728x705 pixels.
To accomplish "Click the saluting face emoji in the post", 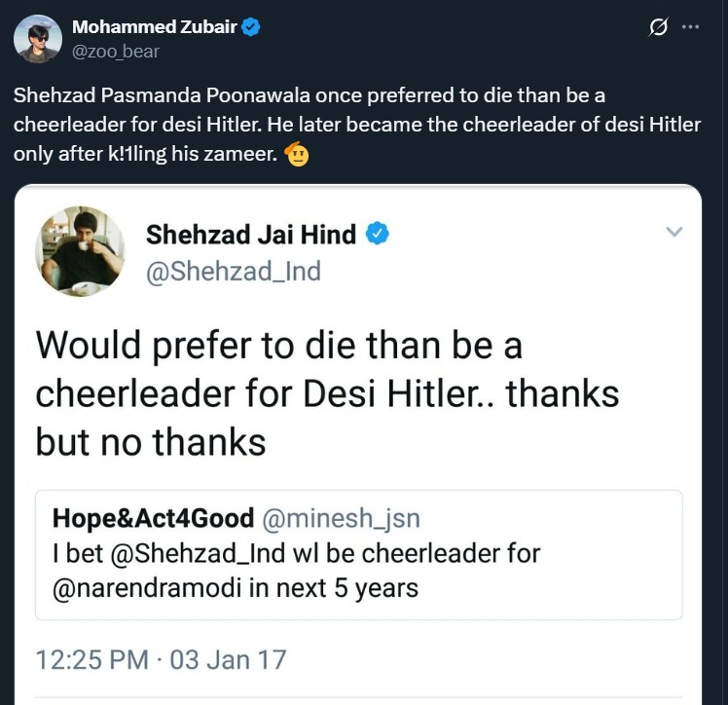I will (x=297, y=155).
